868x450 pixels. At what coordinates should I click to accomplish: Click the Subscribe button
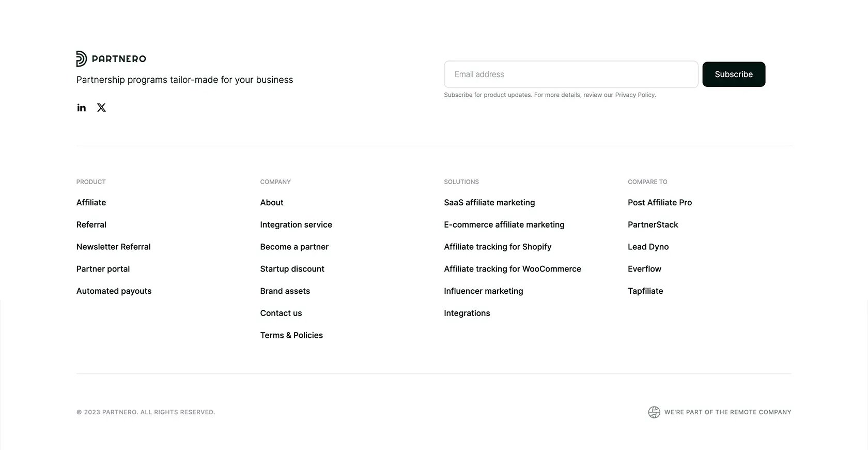coord(734,74)
